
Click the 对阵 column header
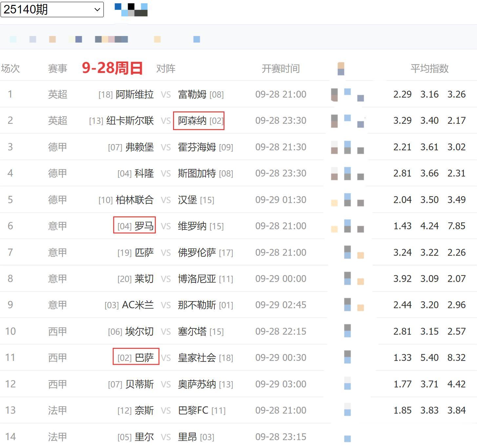[x=166, y=68]
